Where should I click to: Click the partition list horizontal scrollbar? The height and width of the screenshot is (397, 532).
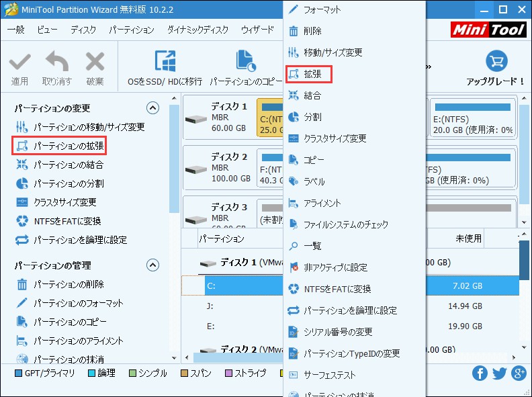pyautogui.click(x=238, y=357)
